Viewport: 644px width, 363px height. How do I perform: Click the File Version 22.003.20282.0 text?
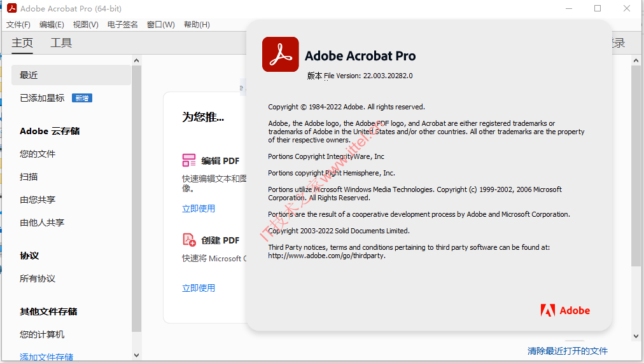(x=368, y=76)
